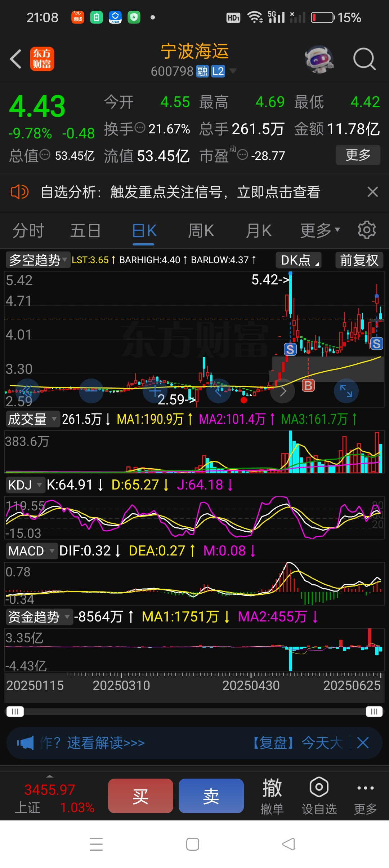Switch to 月K tab
The width and height of the screenshot is (389, 868).
click(259, 230)
